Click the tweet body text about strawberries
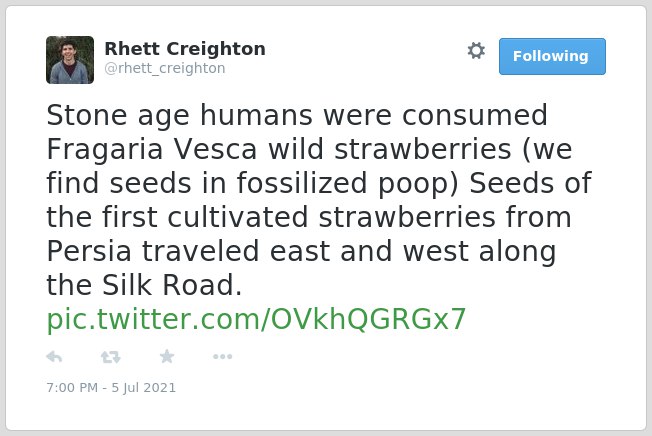Viewport: 652px width, 436px height. (319, 200)
